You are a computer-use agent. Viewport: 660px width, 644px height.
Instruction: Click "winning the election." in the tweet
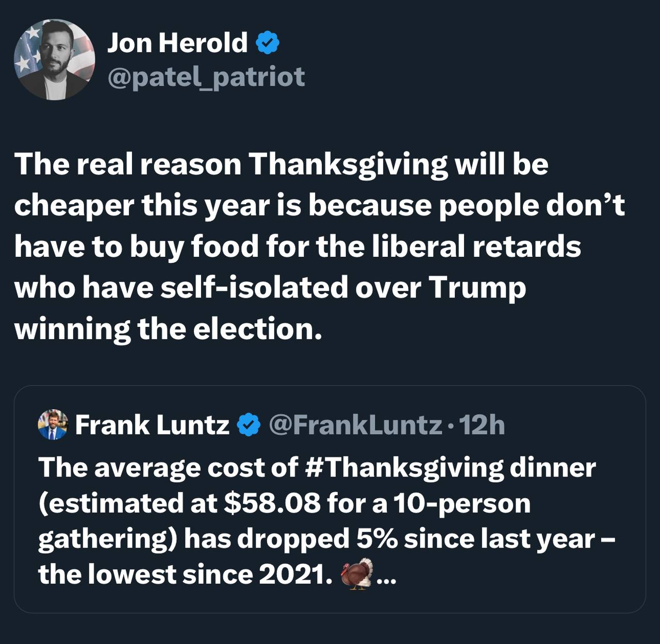[x=168, y=329]
